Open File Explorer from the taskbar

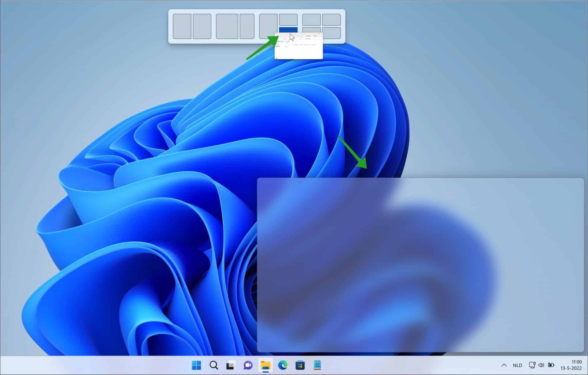click(265, 365)
